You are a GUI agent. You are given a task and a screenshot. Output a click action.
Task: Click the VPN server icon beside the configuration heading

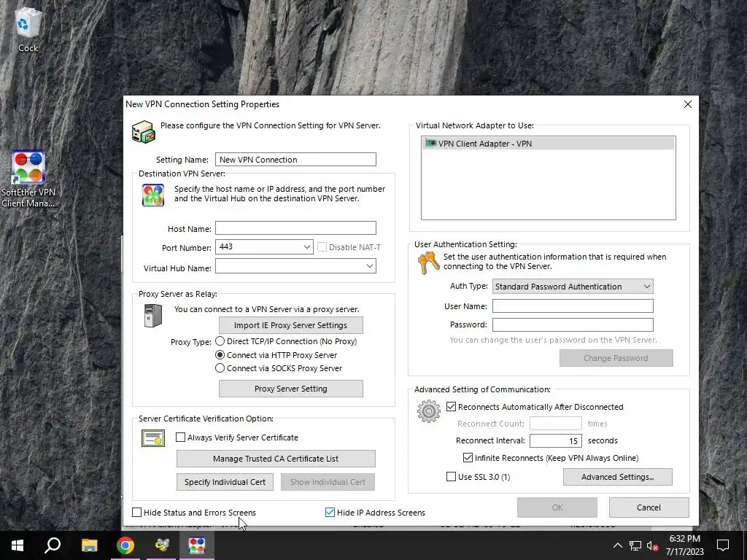(x=144, y=131)
